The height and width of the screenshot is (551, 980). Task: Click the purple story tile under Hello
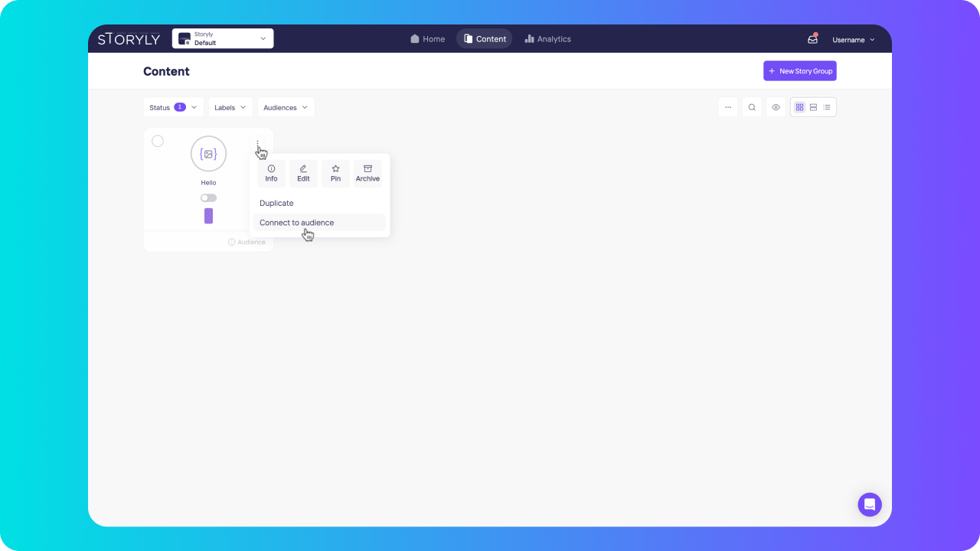coord(208,216)
